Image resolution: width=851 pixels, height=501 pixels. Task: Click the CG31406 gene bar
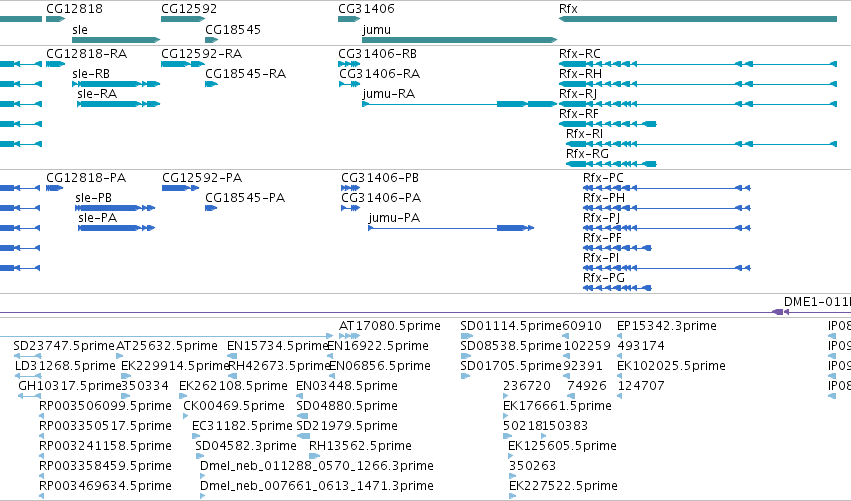tap(349, 19)
